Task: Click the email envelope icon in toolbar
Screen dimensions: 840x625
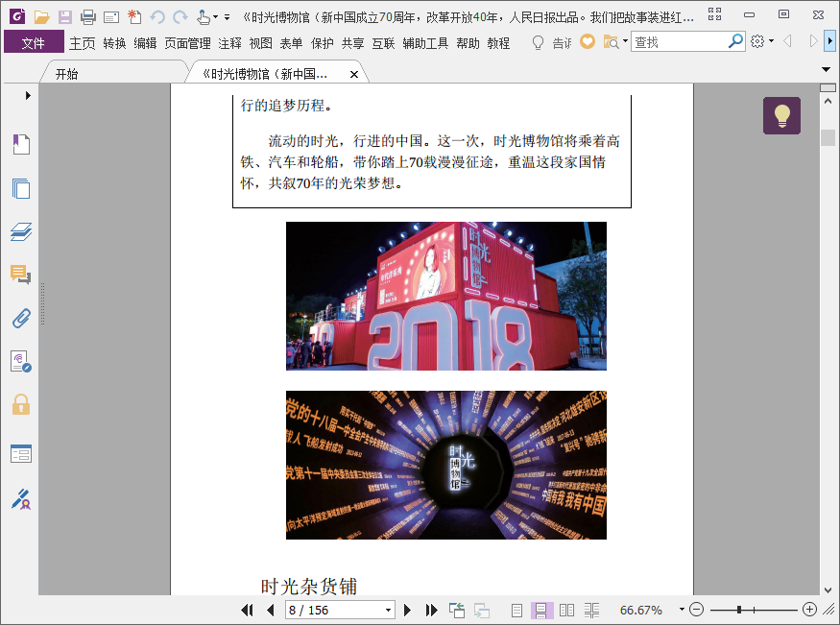Action: click(111, 17)
